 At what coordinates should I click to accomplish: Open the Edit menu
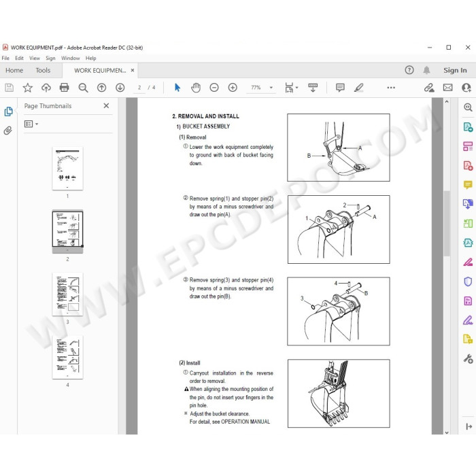point(19,58)
